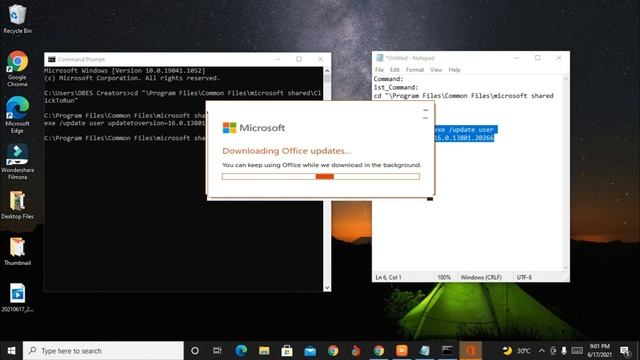Viewport: 640px width, 360px height.
Task: Click Microsoft logo in update dialog
Action: pyautogui.click(x=229, y=128)
